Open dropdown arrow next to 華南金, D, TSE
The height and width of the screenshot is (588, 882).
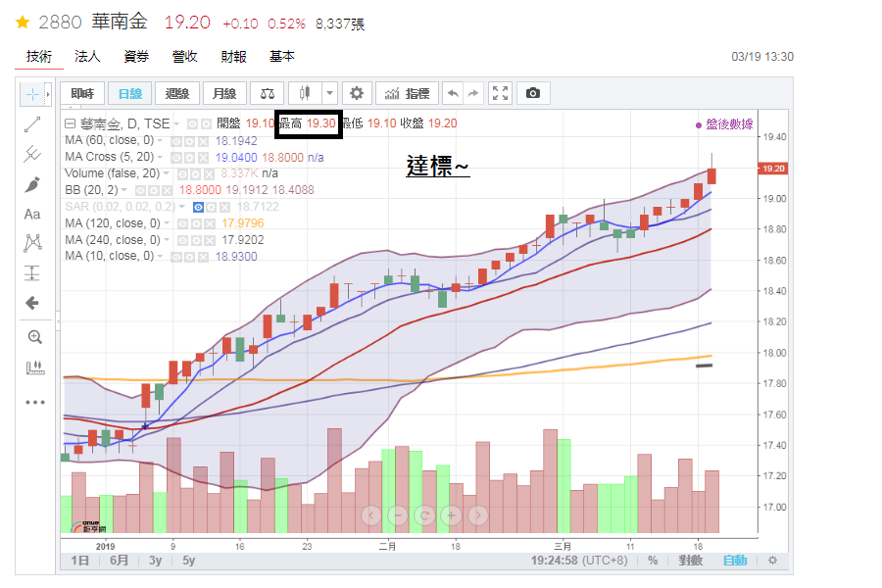coord(176,123)
